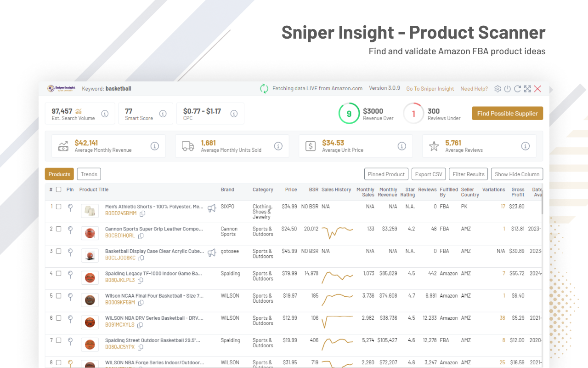The height and width of the screenshot is (368, 588).
Task: Open info icon for CPC
Action: 234,114
